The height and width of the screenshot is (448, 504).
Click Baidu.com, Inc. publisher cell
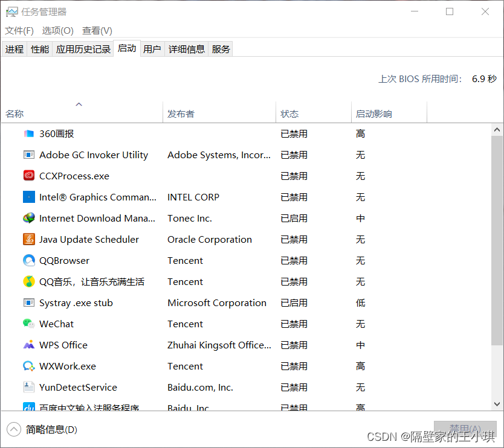click(x=200, y=387)
